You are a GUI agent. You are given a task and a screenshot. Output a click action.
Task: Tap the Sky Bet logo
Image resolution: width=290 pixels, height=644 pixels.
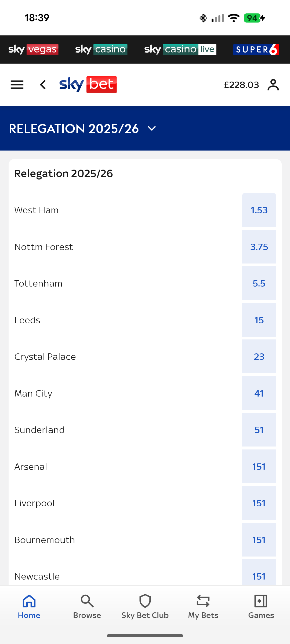[88, 85]
